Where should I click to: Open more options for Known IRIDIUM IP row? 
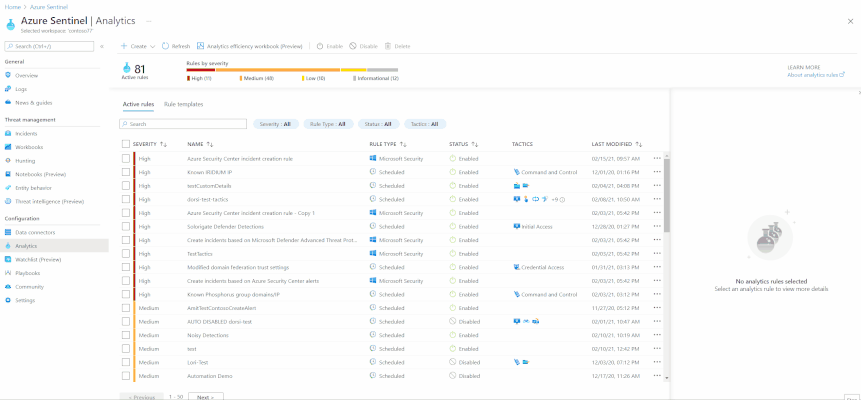click(x=657, y=172)
